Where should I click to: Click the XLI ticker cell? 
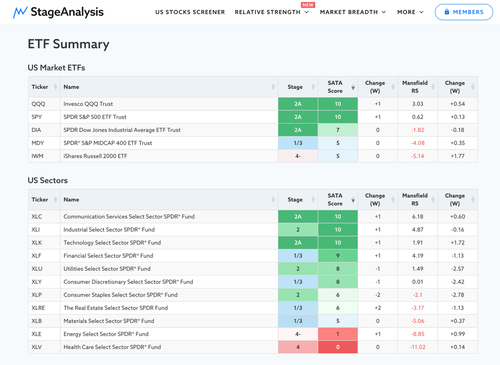click(44, 230)
